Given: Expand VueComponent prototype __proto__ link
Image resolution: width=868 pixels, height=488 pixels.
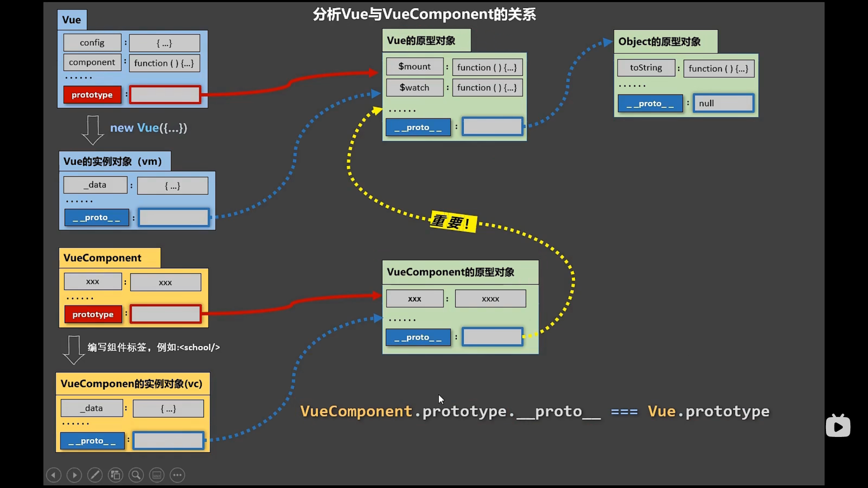Looking at the screenshot, I should (492, 337).
